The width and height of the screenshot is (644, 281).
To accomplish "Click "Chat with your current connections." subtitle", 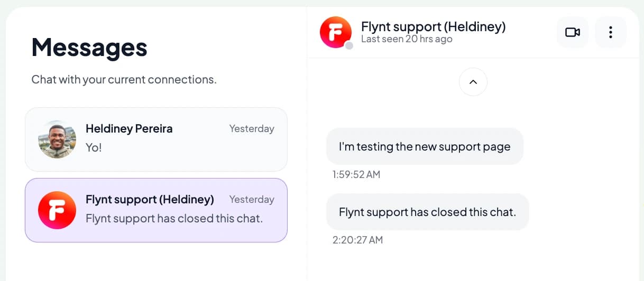I will (x=124, y=80).
